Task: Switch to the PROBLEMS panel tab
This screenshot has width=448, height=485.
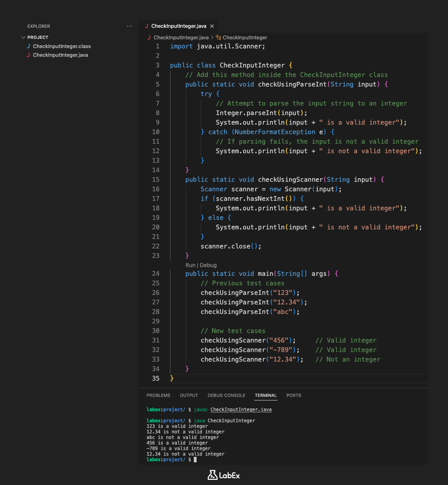Action: click(158, 395)
